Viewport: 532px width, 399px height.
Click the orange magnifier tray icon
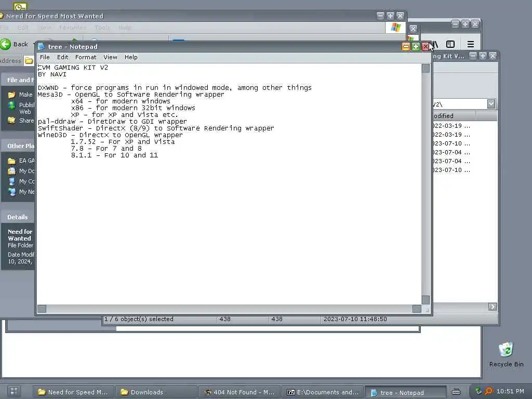click(488, 391)
